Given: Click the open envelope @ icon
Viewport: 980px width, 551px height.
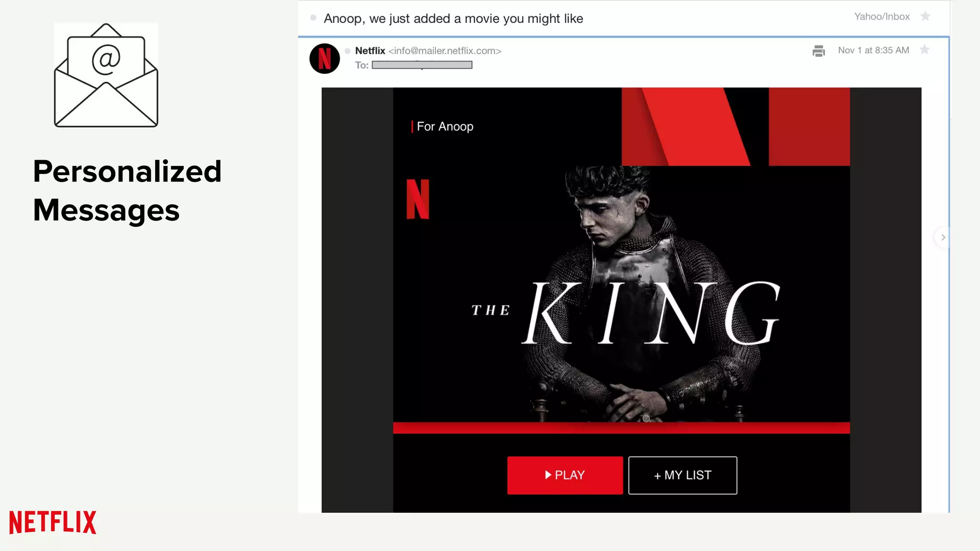Looking at the screenshot, I should 106,75.
